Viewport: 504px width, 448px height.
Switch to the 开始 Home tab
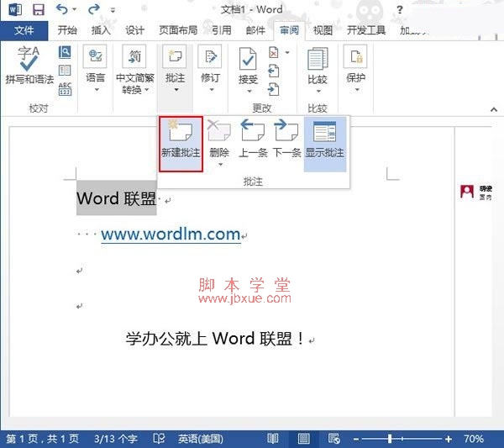coord(67,30)
